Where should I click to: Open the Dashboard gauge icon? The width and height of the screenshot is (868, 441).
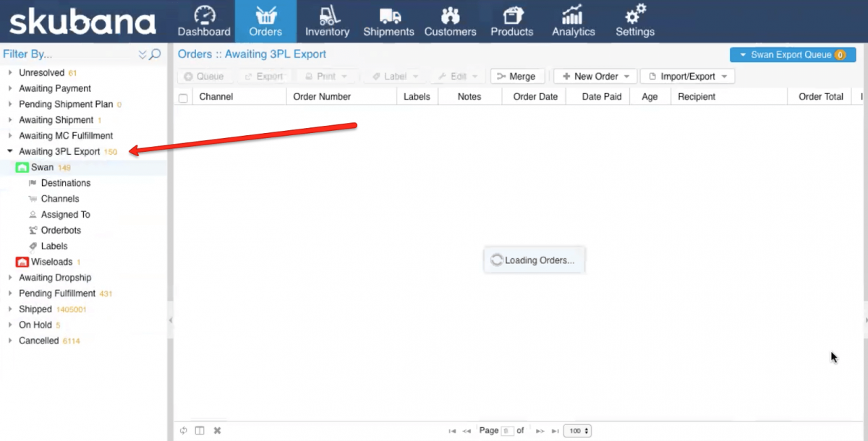coord(204,15)
